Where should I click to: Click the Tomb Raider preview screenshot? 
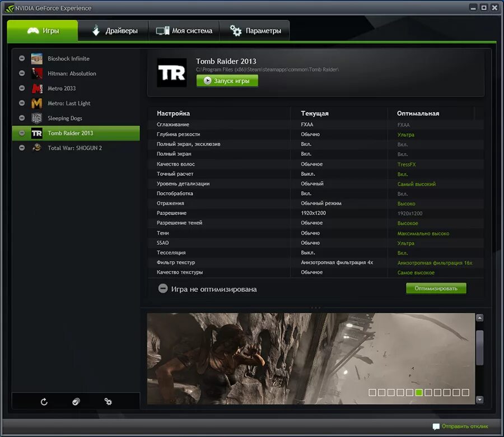311,359
